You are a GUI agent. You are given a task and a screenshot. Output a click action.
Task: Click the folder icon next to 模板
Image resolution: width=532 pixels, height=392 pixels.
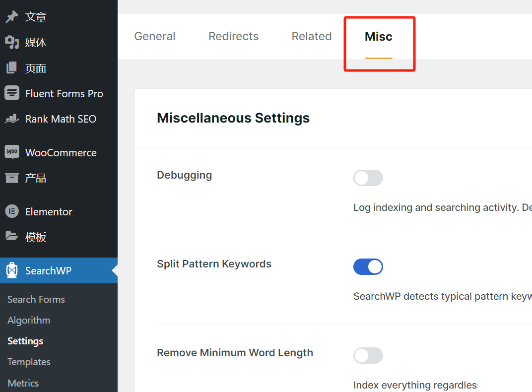coord(12,236)
